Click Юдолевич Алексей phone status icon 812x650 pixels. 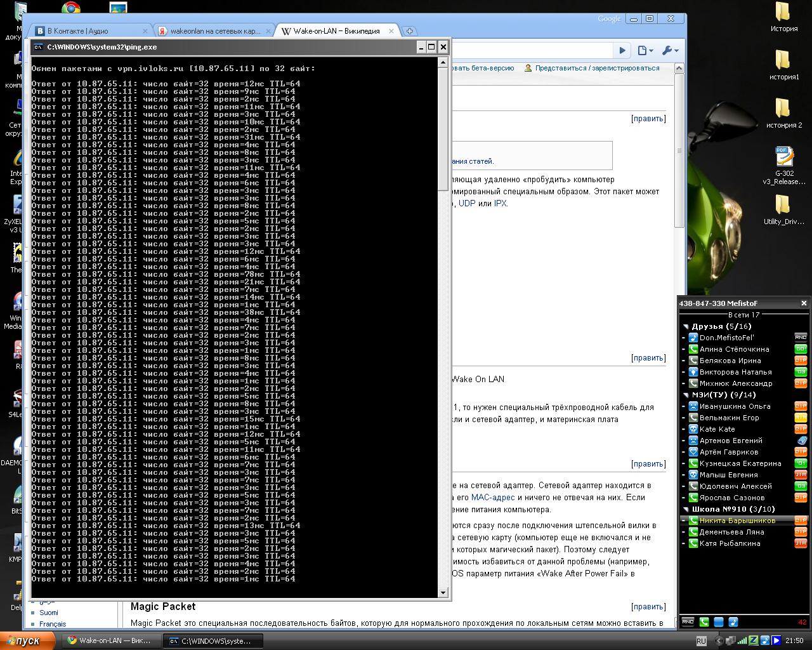[x=693, y=486]
